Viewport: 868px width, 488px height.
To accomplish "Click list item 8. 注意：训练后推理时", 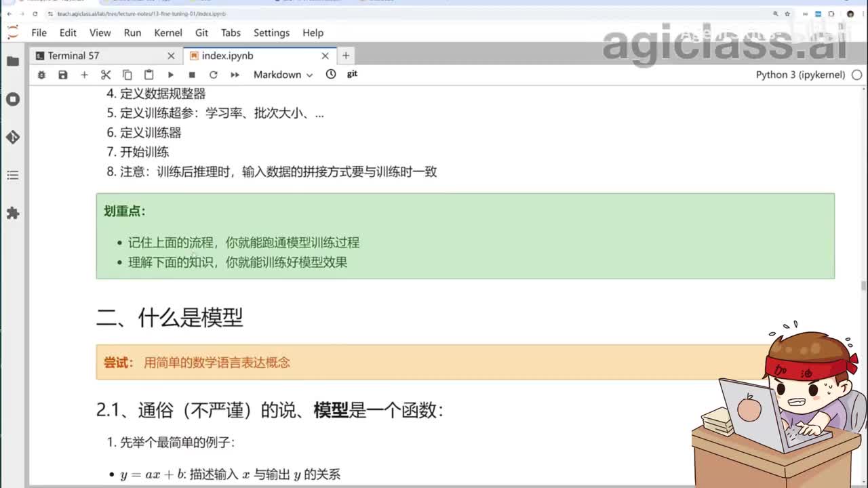I will [x=272, y=171].
